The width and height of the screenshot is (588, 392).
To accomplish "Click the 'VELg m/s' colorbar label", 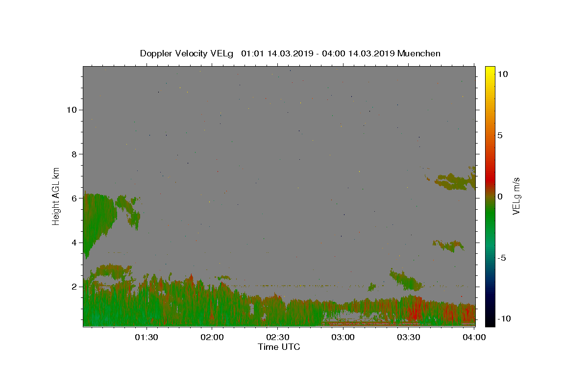I will click(516, 196).
